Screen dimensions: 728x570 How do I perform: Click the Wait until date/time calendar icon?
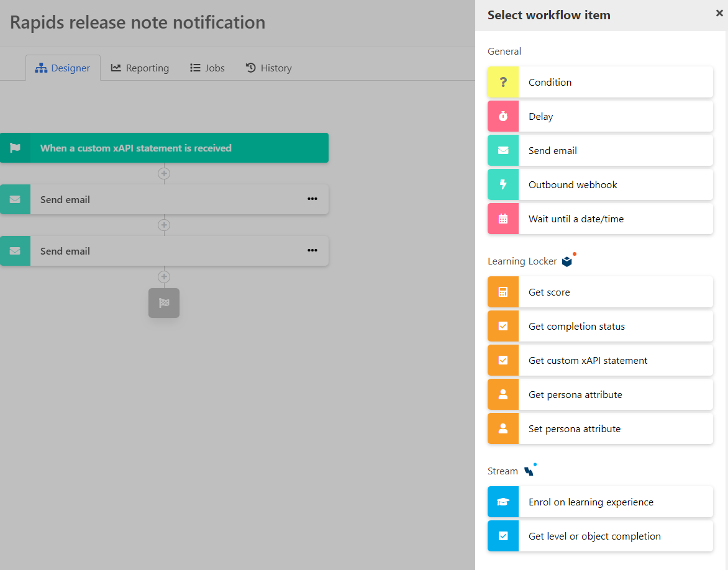[x=503, y=219]
